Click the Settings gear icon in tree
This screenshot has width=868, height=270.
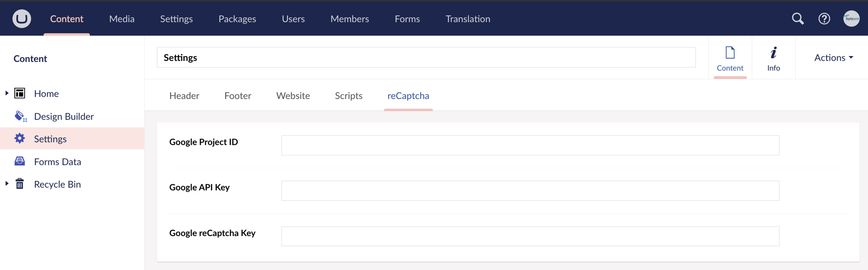click(20, 138)
